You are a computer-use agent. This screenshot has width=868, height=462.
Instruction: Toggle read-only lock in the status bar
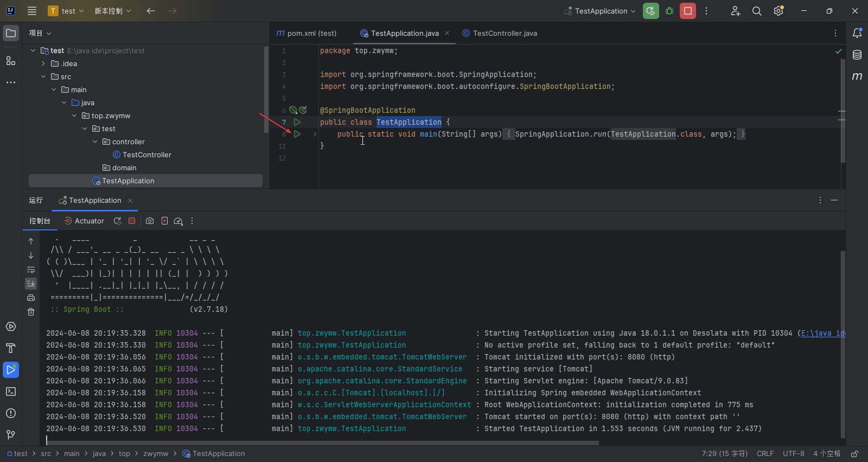click(854, 454)
